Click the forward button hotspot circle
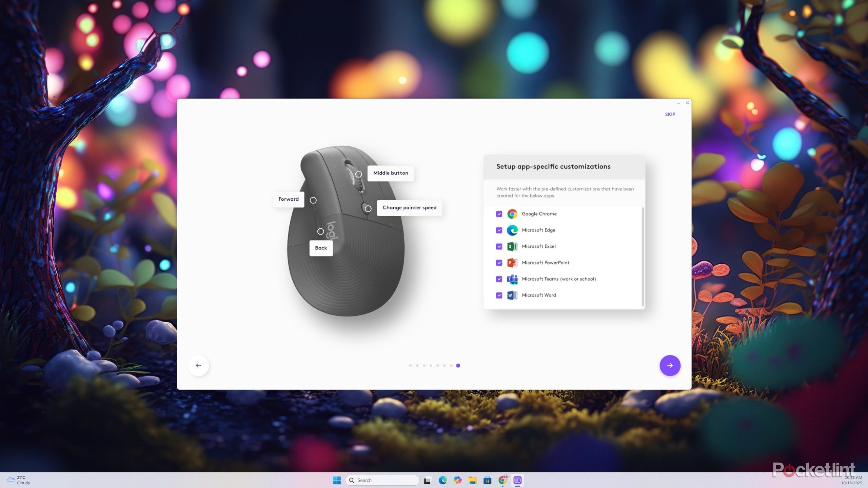This screenshot has height=488, width=868. click(x=313, y=200)
